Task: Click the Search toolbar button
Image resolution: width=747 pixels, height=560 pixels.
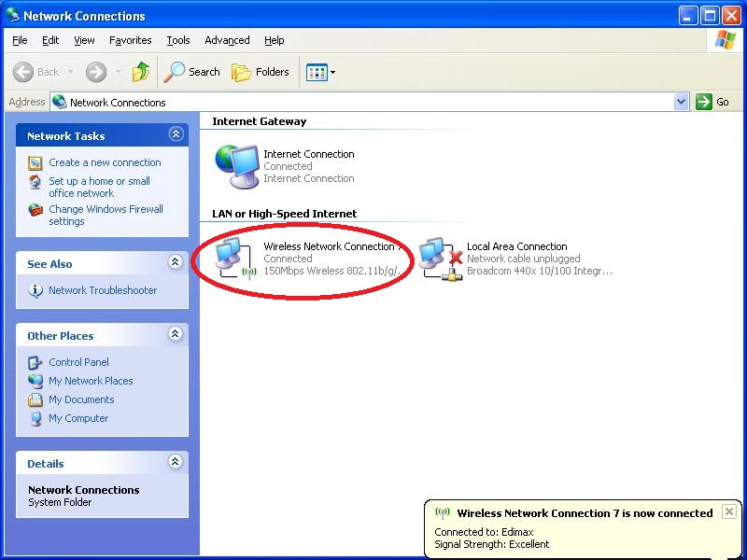Action: [x=191, y=72]
